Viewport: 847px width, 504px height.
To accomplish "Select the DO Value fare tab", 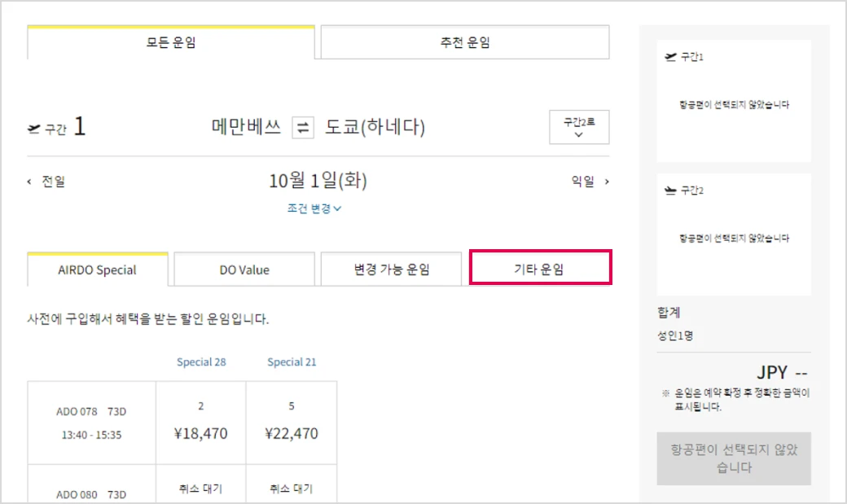I will pos(244,270).
